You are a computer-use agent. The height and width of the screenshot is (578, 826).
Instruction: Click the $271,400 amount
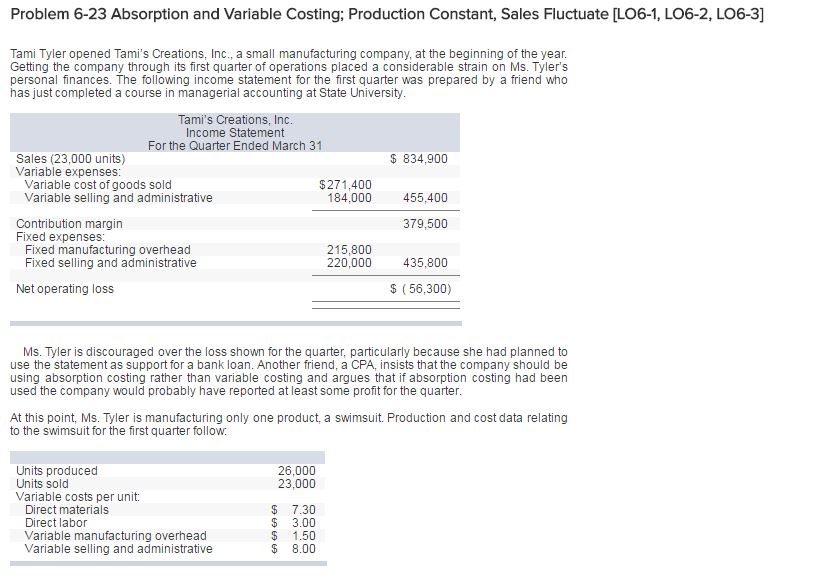(x=345, y=185)
